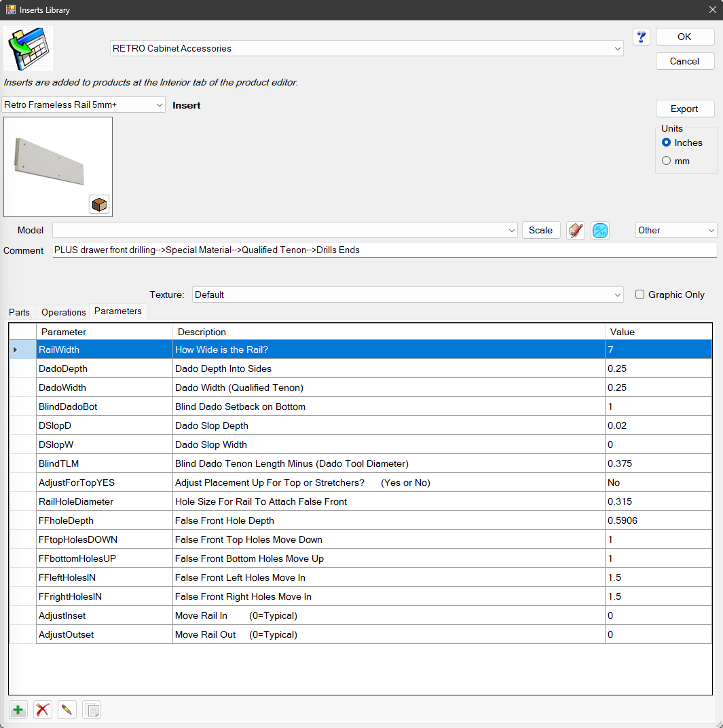This screenshot has width=723, height=728.
Task: Click the green plus add parameter icon
Action: pyautogui.click(x=18, y=710)
